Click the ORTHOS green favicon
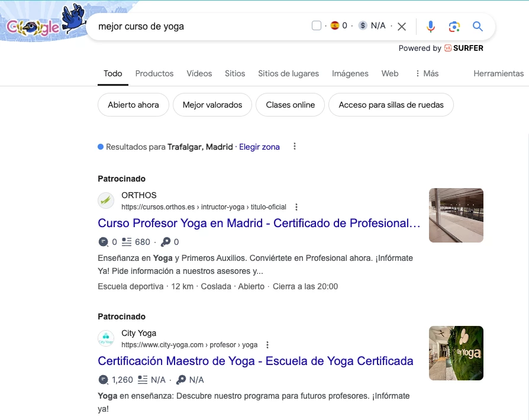 [x=106, y=201]
